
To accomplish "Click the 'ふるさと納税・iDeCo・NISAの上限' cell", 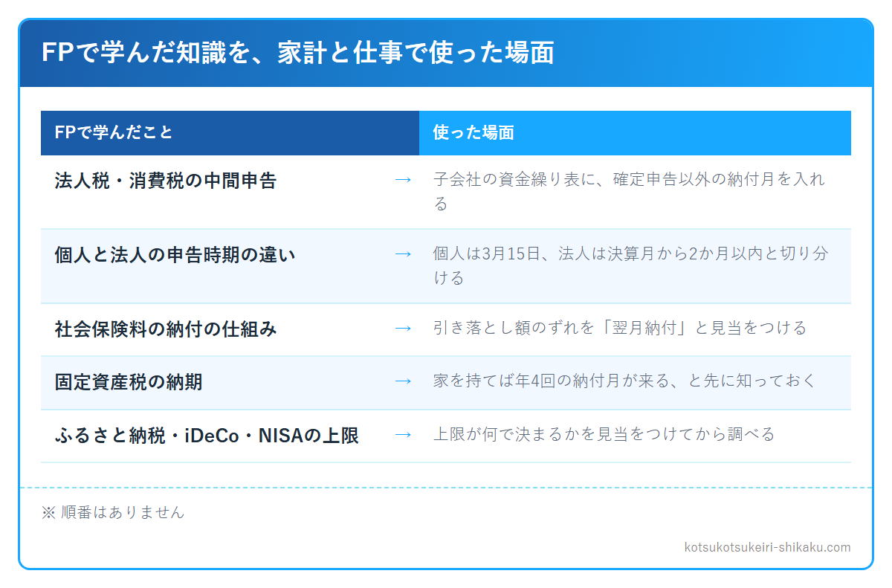I will (x=207, y=436).
